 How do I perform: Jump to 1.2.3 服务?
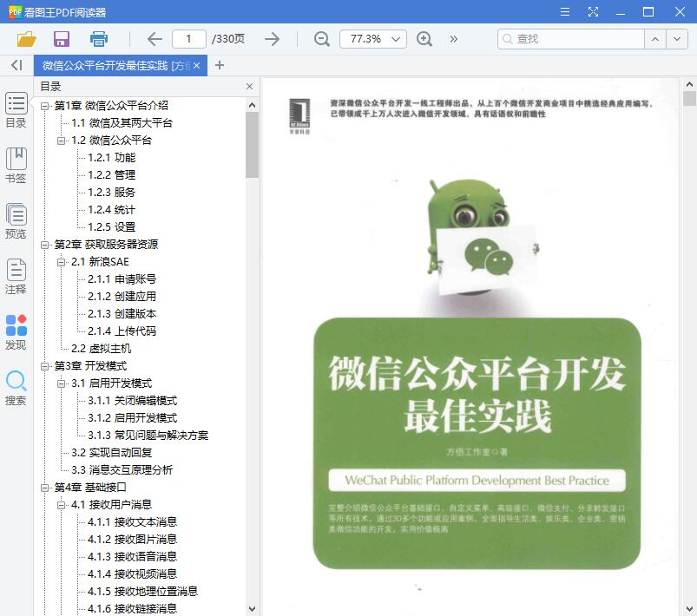pos(112,193)
